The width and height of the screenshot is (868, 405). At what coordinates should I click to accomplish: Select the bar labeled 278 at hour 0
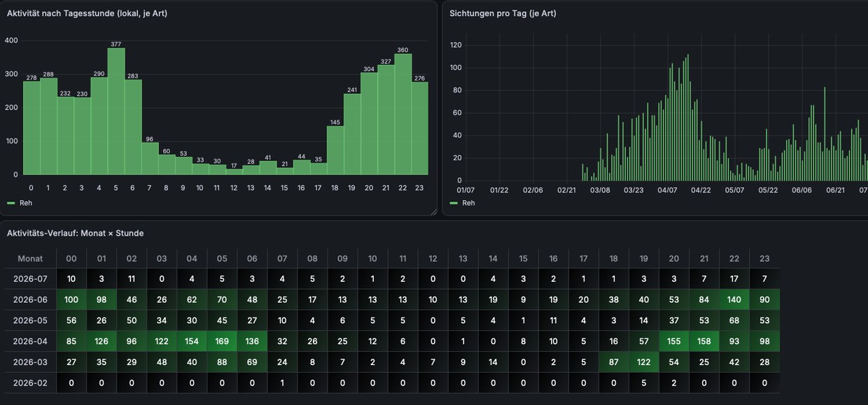coord(31,128)
